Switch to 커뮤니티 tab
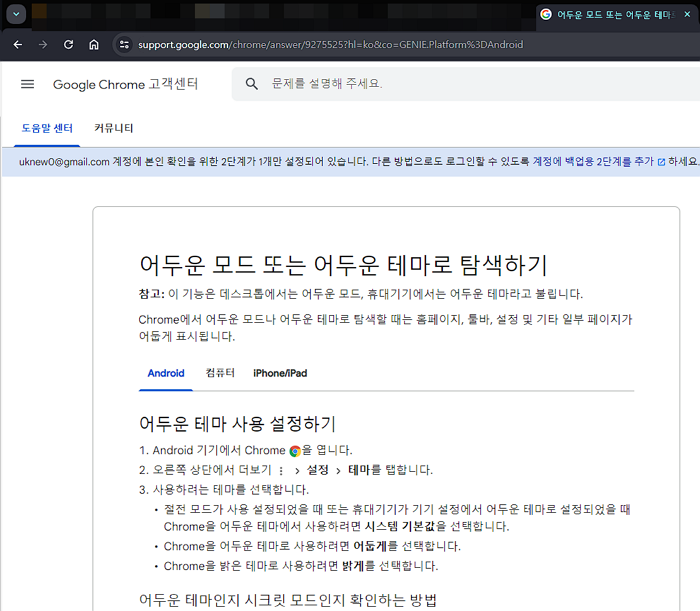This screenshot has width=700, height=611. tap(113, 129)
